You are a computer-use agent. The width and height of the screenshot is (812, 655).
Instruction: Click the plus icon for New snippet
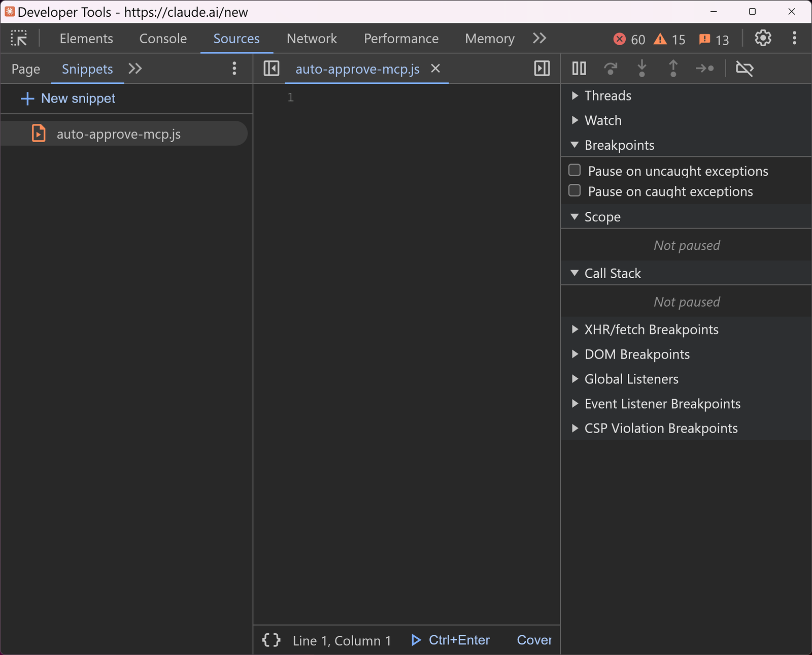coord(27,99)
